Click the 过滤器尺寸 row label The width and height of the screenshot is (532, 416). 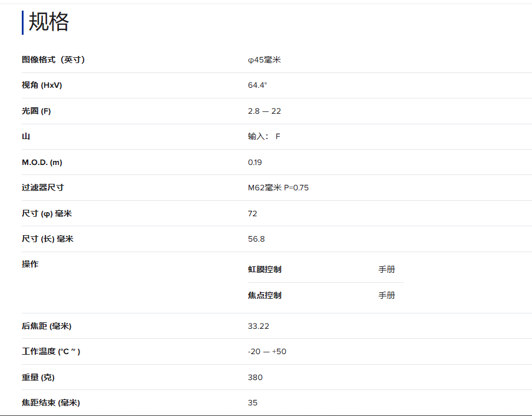[43, 187]
